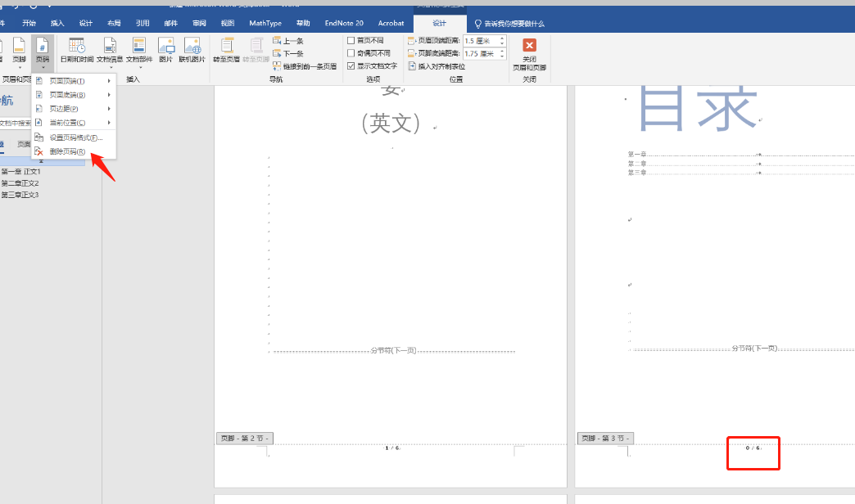Uncheck 显示文档文字 (Show Document Text)
The width and height of the screenshot is (855, 504).
point(351,66)
